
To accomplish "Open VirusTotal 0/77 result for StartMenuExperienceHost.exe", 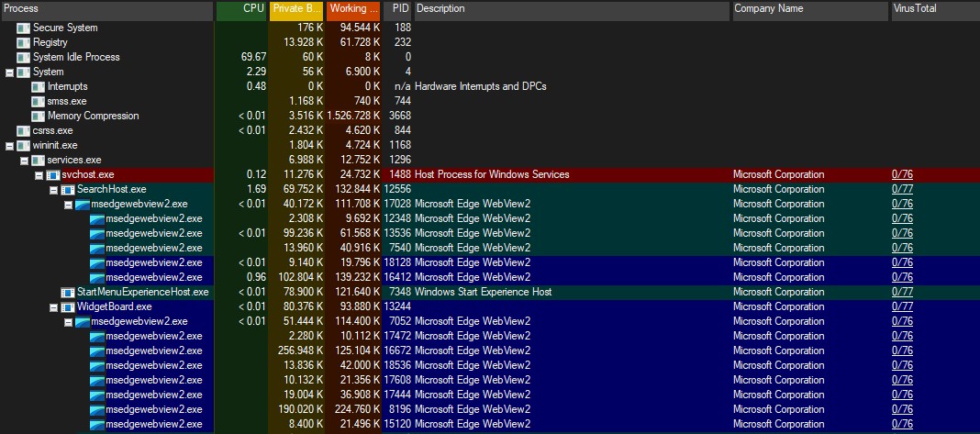I will pyautogui.click(x=902, y=292).
